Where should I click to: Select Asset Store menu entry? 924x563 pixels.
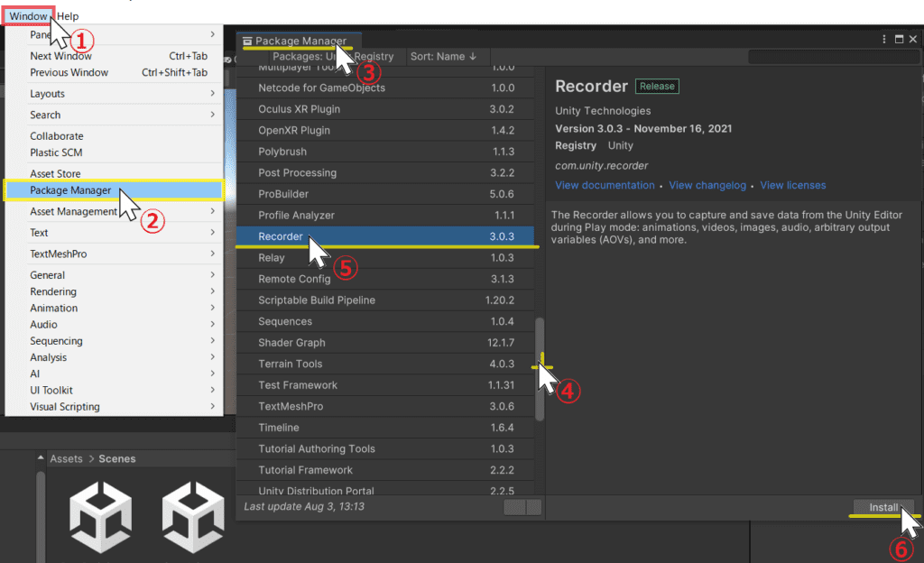pyautogui.click(x=56, y=173)
